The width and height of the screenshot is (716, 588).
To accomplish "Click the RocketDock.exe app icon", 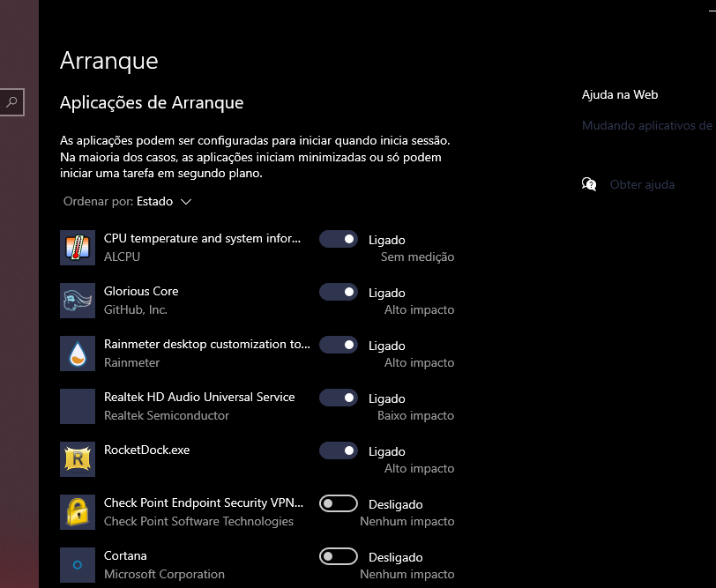I will pyautogui.click(x=77, y=459).
